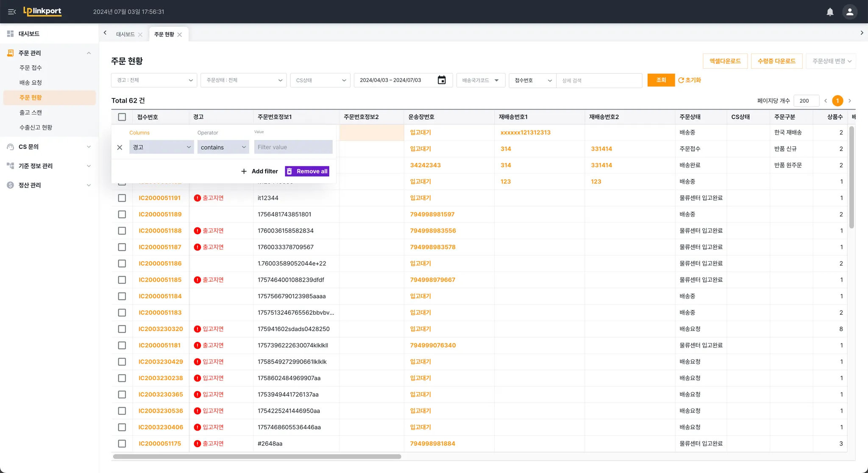868x473 pixels.
Task: Check the row IC2003230320 checkbox
Action: point(122,329)
